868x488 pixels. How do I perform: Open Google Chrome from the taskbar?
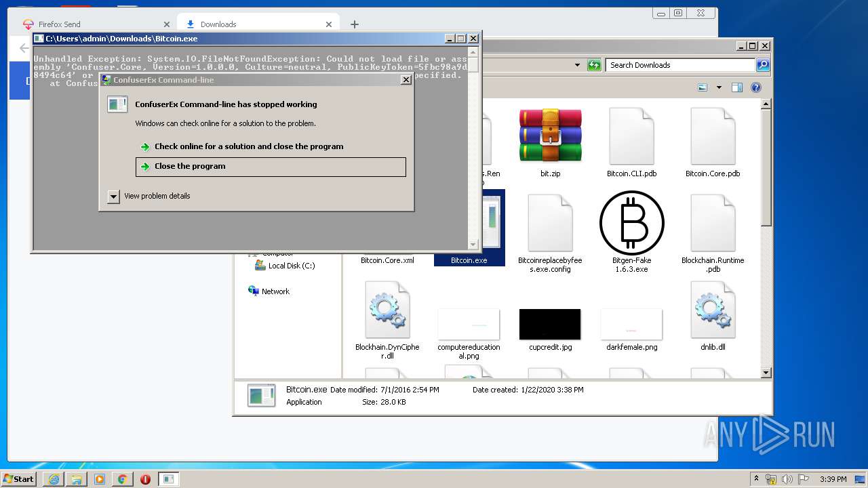122,479
